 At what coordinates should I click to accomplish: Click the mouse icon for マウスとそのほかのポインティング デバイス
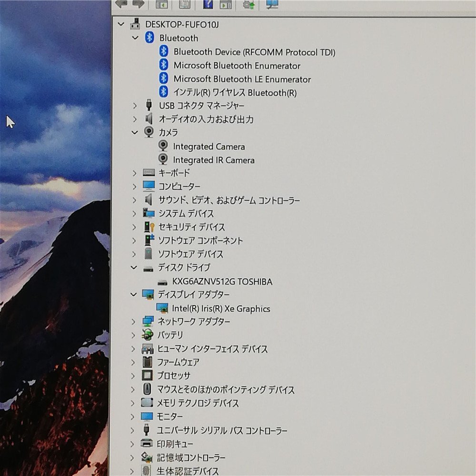pos(147,389)
